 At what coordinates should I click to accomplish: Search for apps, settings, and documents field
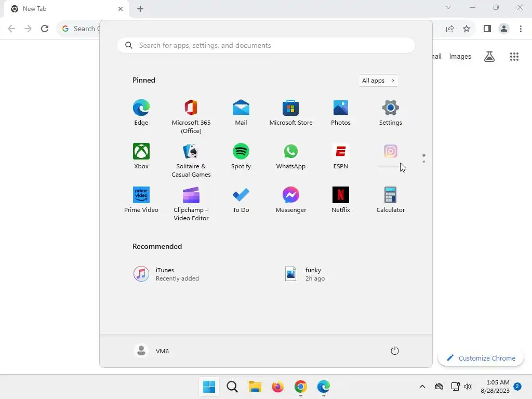(x=266, y=45)
